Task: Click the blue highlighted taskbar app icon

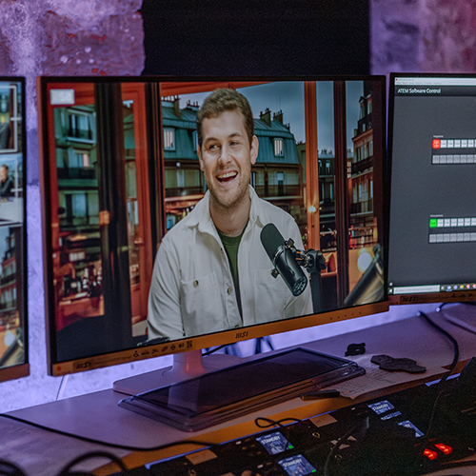Action: pyautogui.click(x=449, y=288)
